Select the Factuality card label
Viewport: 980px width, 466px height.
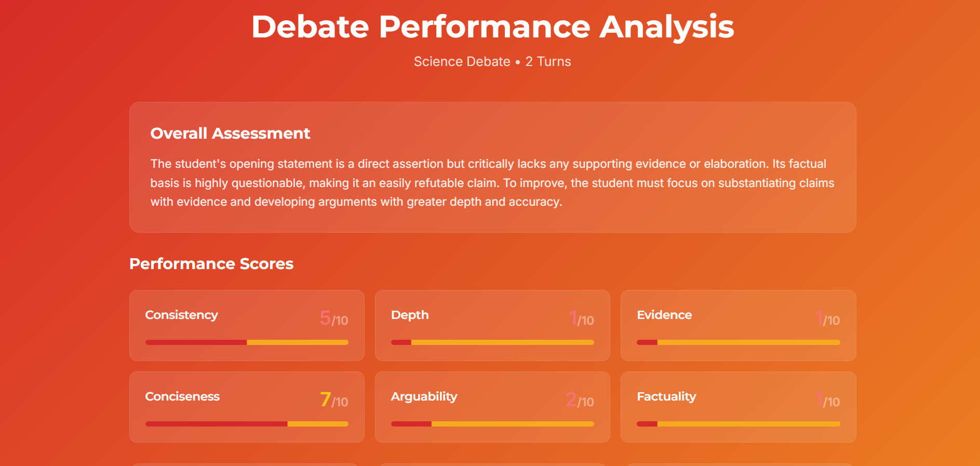pyautogui.click(x=666, y=396)
